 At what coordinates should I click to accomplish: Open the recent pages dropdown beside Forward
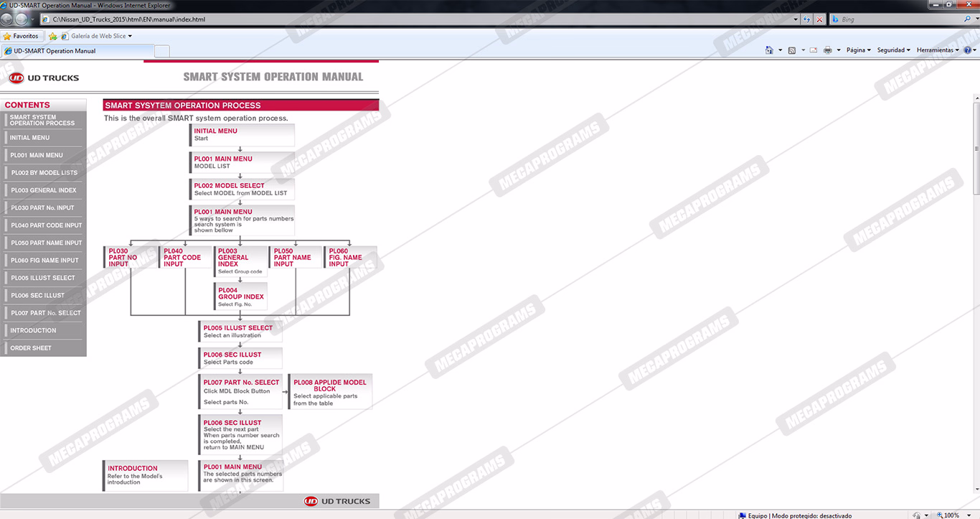pyautogui.click(x=33, y=19)
